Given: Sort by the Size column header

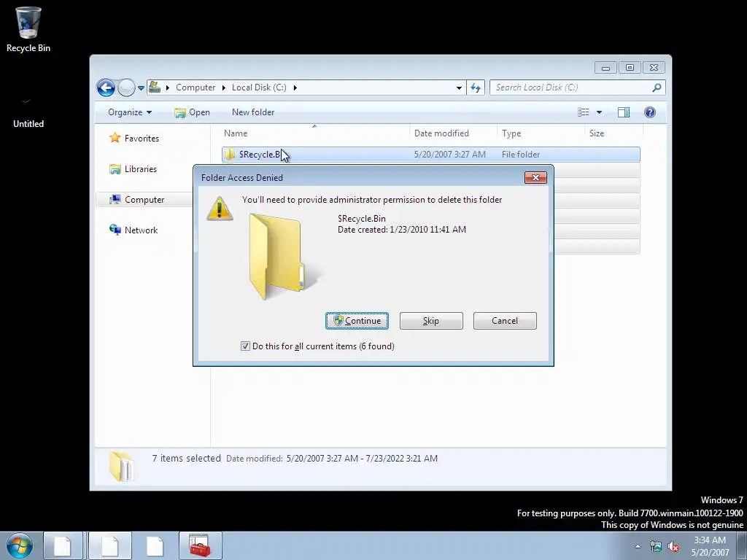Looking at the screenshot, I should (x=614, y=133).
